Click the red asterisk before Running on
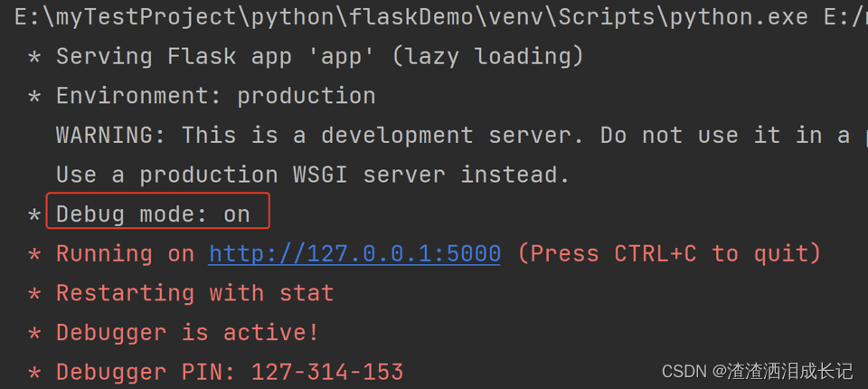Image resolution: width=868 pixels, height=389 pixels. click(x=34, y=255)
